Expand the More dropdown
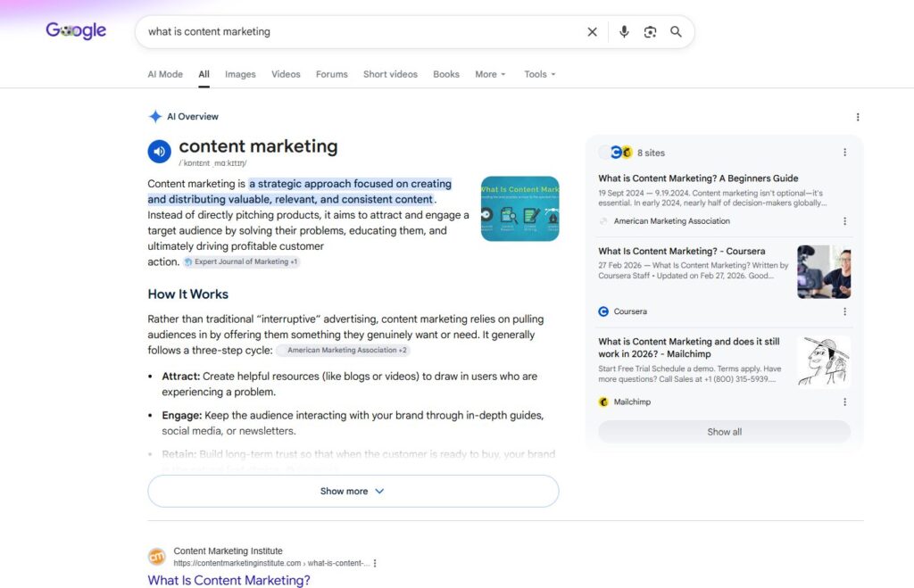The image size is (914, 588). pos(490,75)
